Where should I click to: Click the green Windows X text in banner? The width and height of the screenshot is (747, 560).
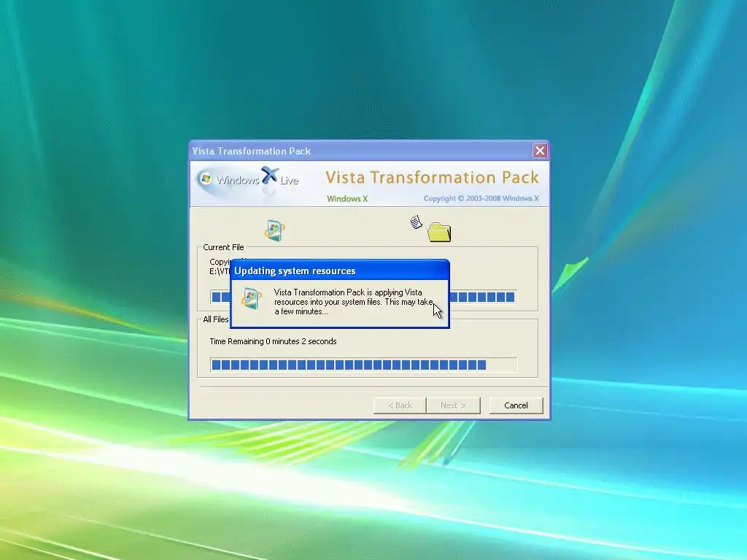(347, 198)
